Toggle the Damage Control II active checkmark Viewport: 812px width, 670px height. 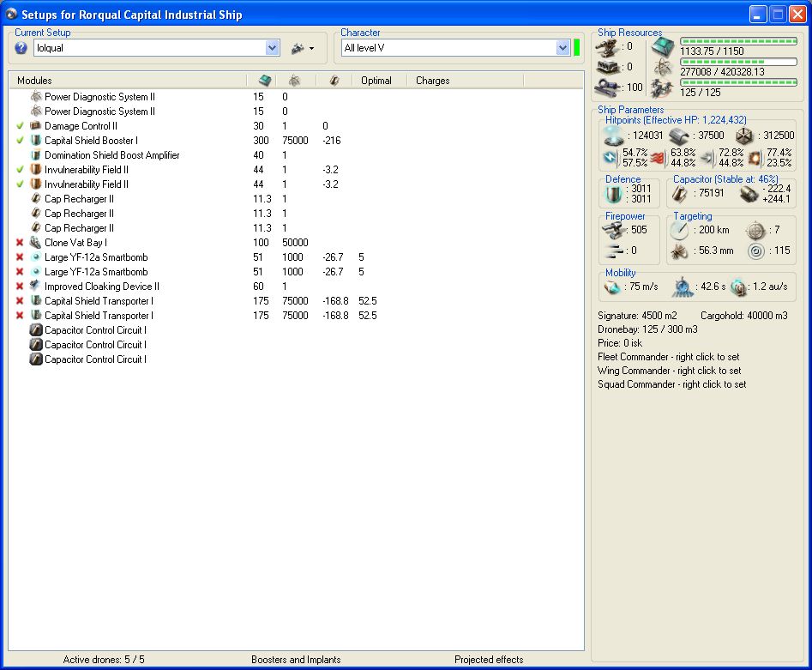tap(21, 126)
